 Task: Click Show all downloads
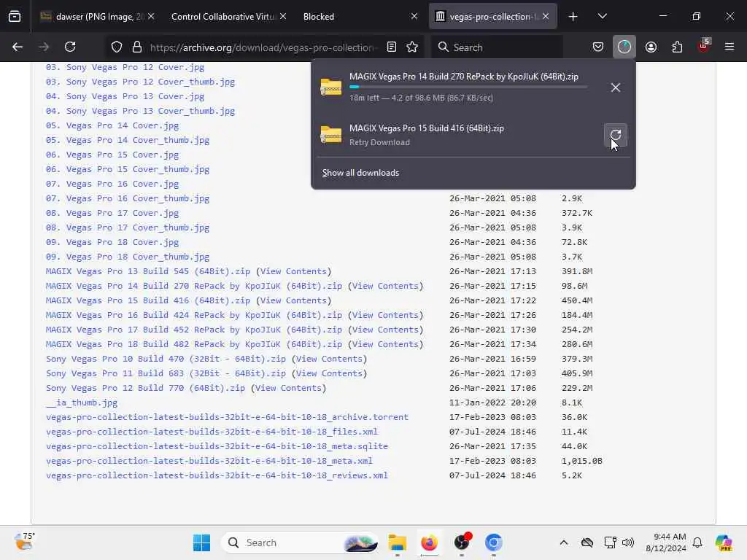pos(360,173)
